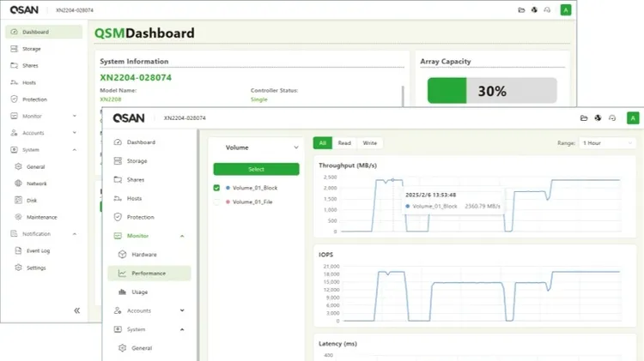Click Hosts icon in back window sidebar

click(x=15, y=82)
